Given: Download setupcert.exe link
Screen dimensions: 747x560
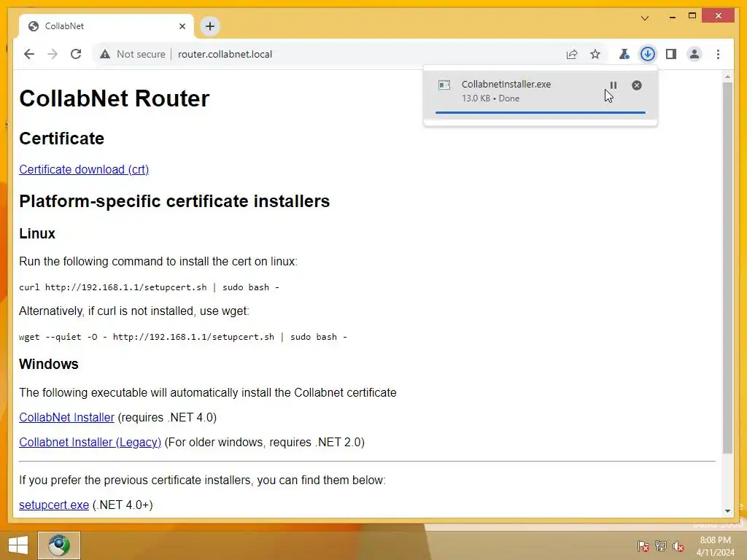Looking at the screenshot, I should [54, 505].
